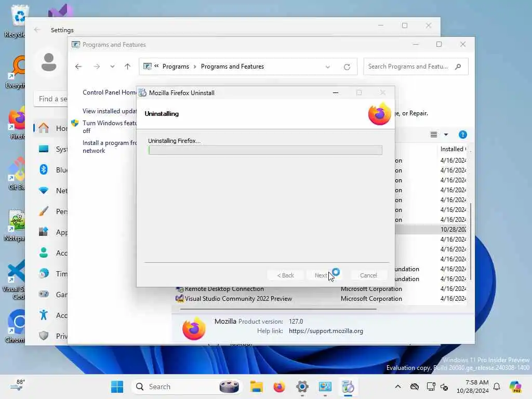Viewport: 532px width, 399px height.
Task: Expand the address bar history dropdown
Action: [x=328, y=67]
